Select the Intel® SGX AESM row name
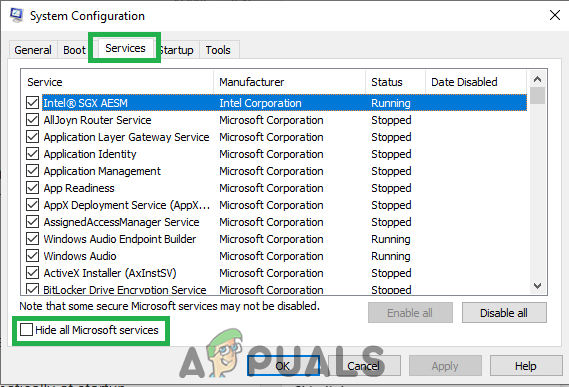 pos(86,103)
